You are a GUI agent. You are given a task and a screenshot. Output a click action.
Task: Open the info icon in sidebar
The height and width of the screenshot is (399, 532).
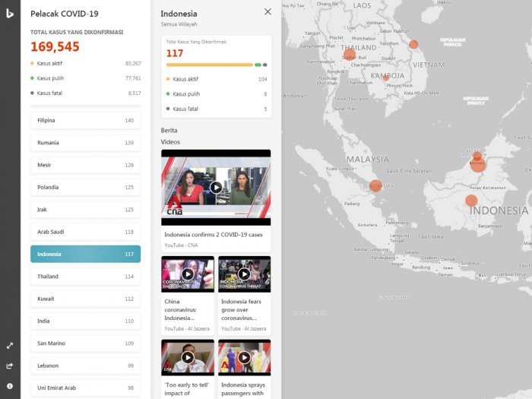tap(10, 386)
